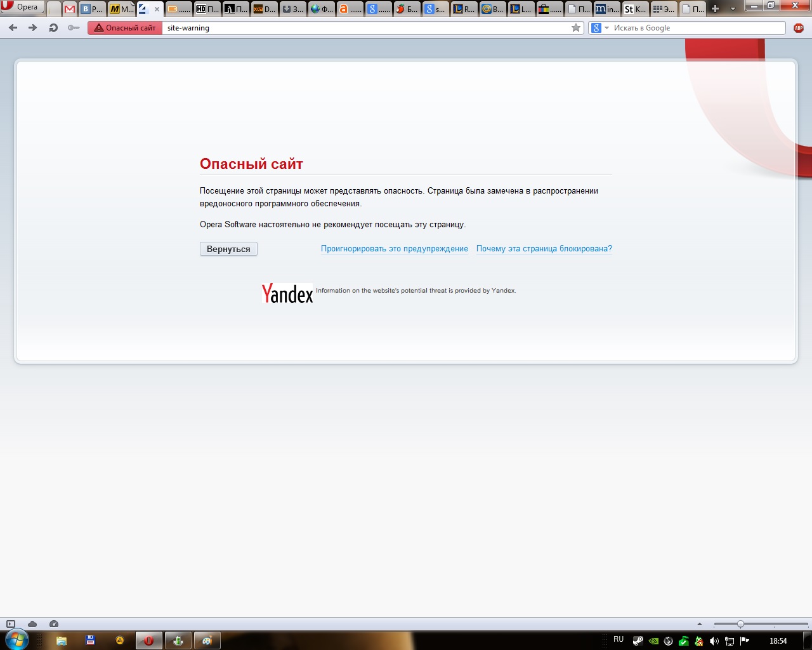Screen dimensions: 812x650
Task: Close the active tab with X
Action: point(157,9)
